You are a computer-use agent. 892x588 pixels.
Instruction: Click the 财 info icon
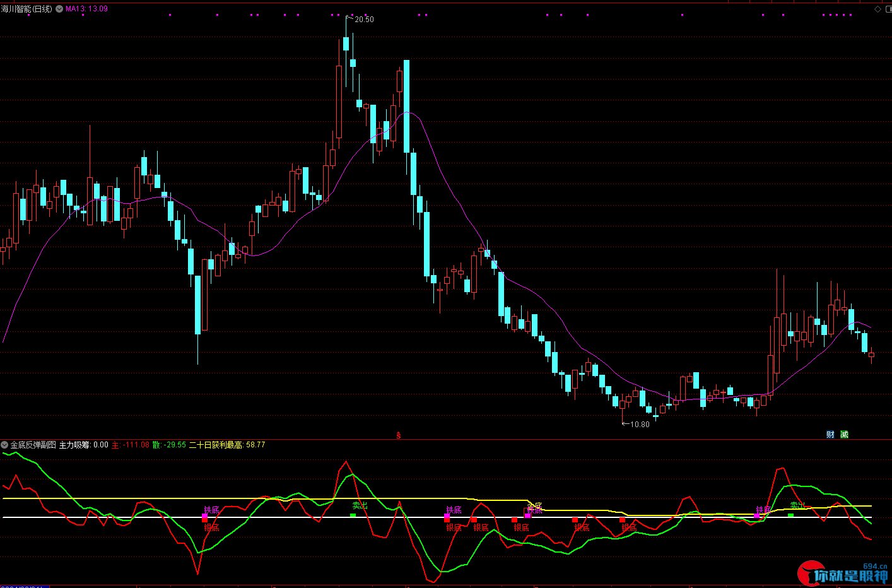pos(830,435)
